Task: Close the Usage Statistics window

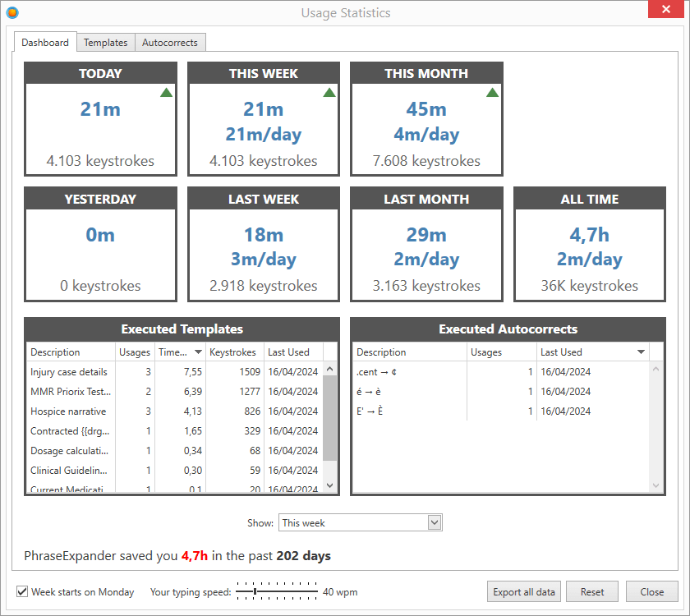Action: (x=666, y=9)
